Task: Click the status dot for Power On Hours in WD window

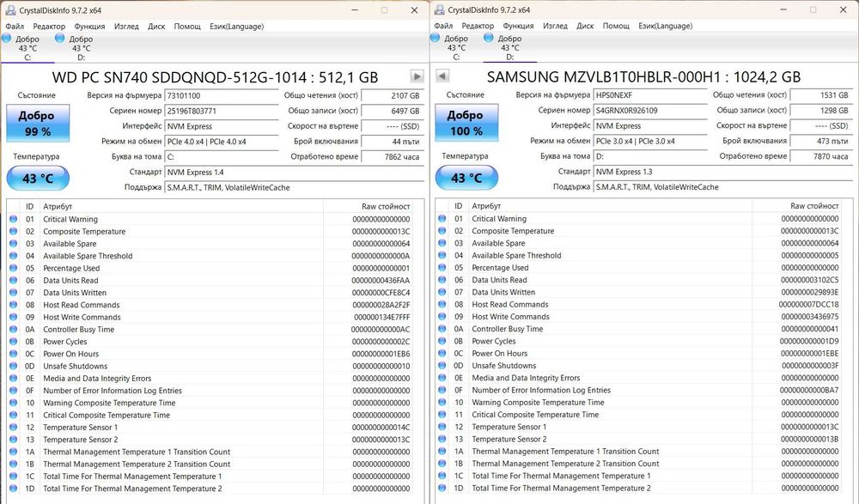Action: pyautogui.click(x=13, y=354)
